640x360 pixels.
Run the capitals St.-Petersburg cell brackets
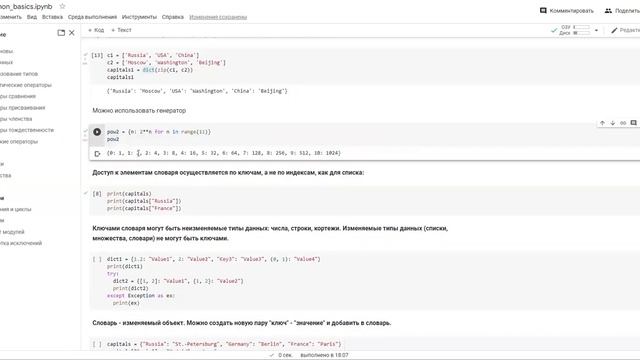[x=97, y=344]
